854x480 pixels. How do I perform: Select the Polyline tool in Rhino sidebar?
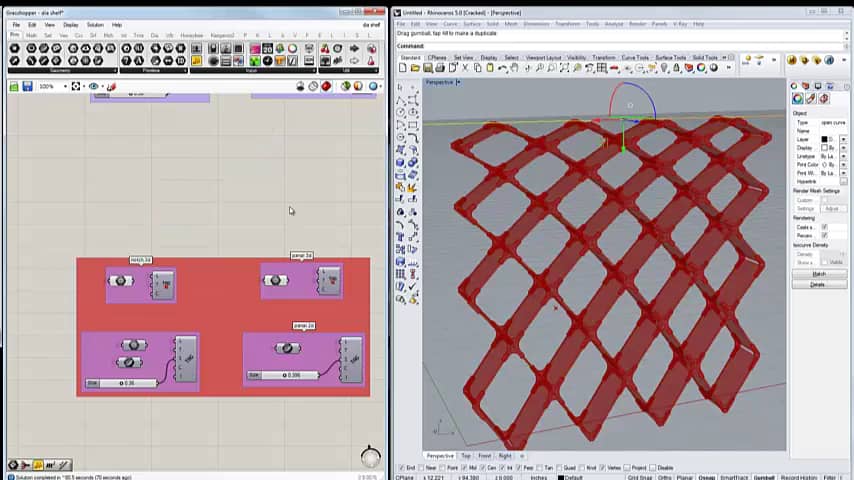[x=400, y=100]
